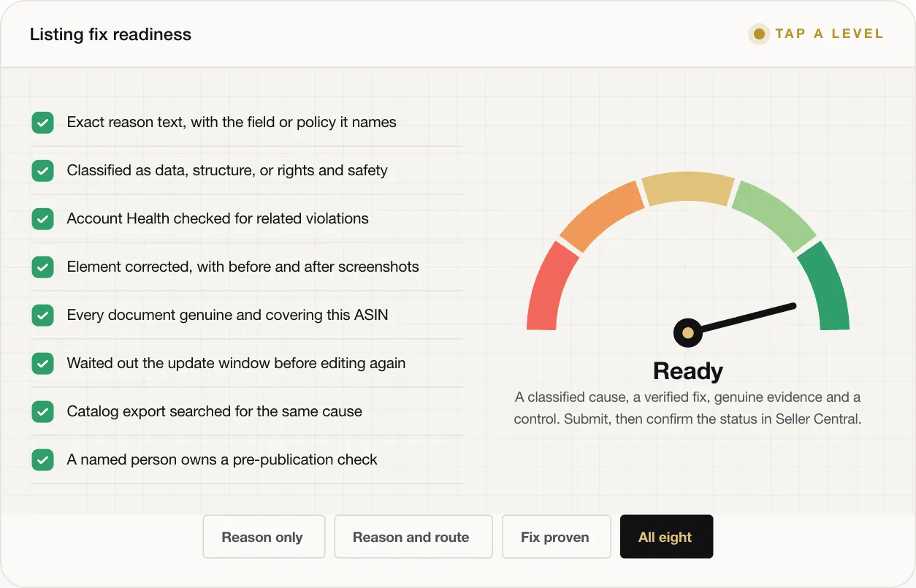
Task: Click the 'A classified cause, a verified fix' description
Action: 688,409
